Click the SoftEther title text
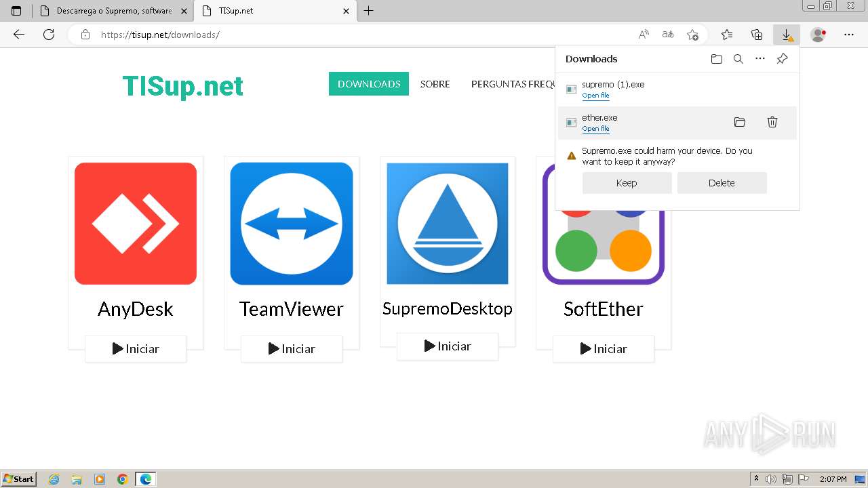This screenshot has width=868, height=488. (x=604, y=309)
